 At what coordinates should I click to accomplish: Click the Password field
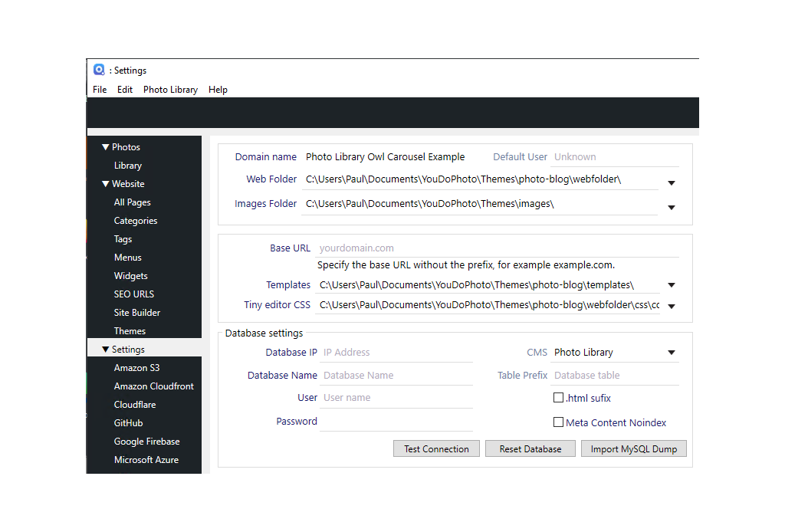click(x=396, y=422)
